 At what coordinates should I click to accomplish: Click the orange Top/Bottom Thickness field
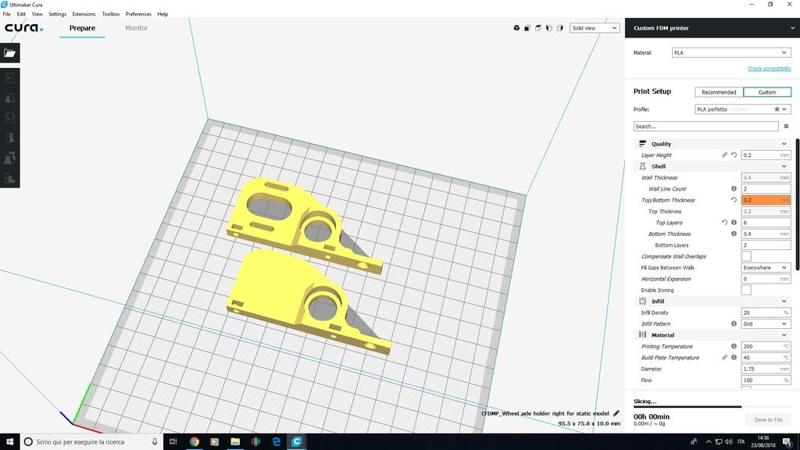765,200
